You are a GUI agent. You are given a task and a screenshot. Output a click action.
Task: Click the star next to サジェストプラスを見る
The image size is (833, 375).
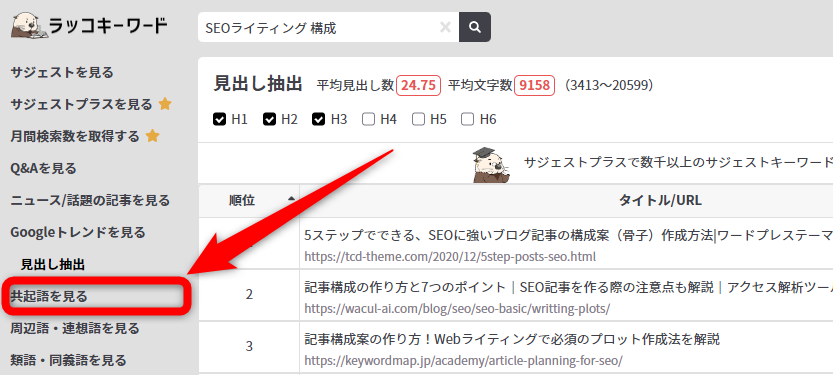pos(165,104)
